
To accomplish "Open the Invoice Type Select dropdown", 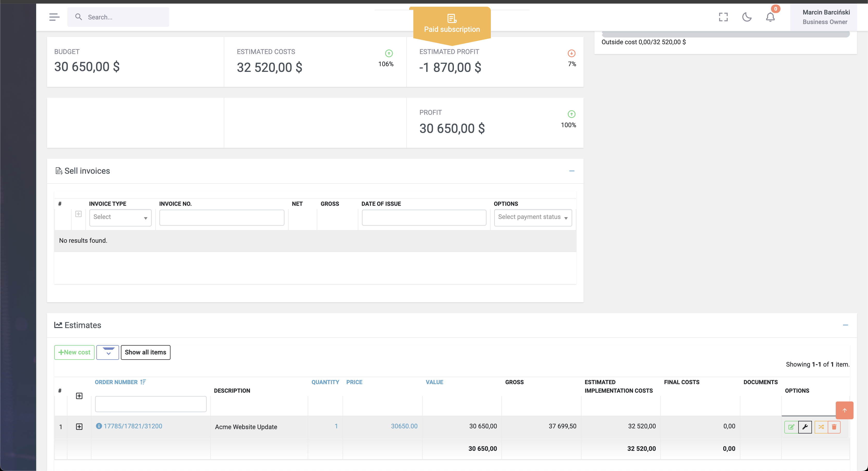I will point(120,217).
